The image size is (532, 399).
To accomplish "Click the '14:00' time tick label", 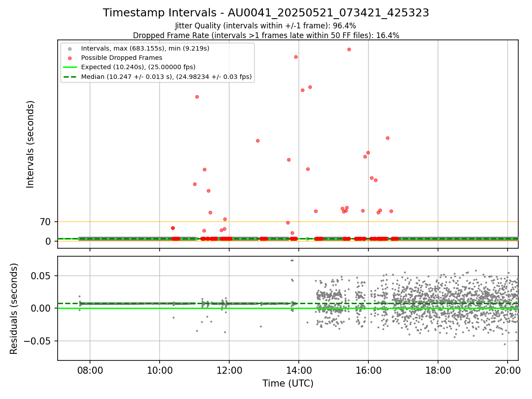I will click(299, 369).
